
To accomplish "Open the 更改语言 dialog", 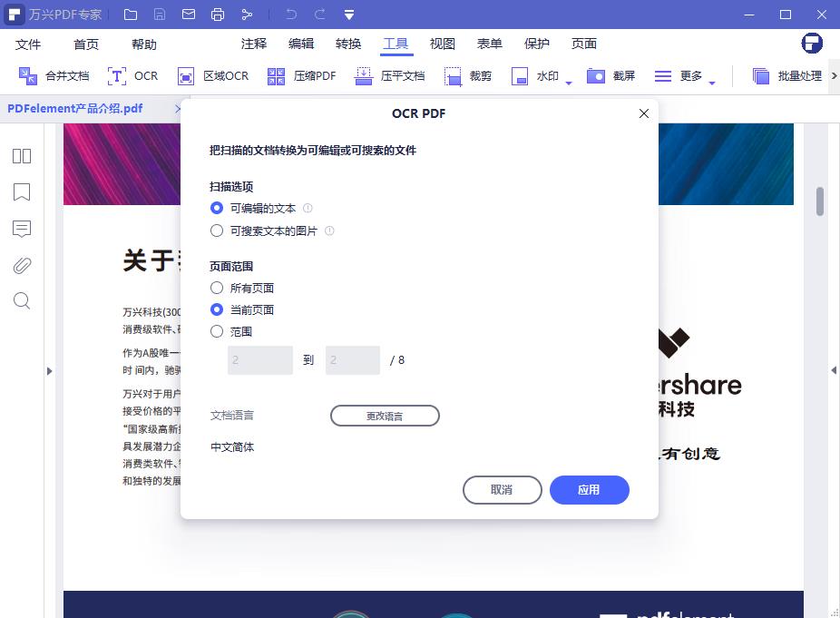I will tap(385, 416).
